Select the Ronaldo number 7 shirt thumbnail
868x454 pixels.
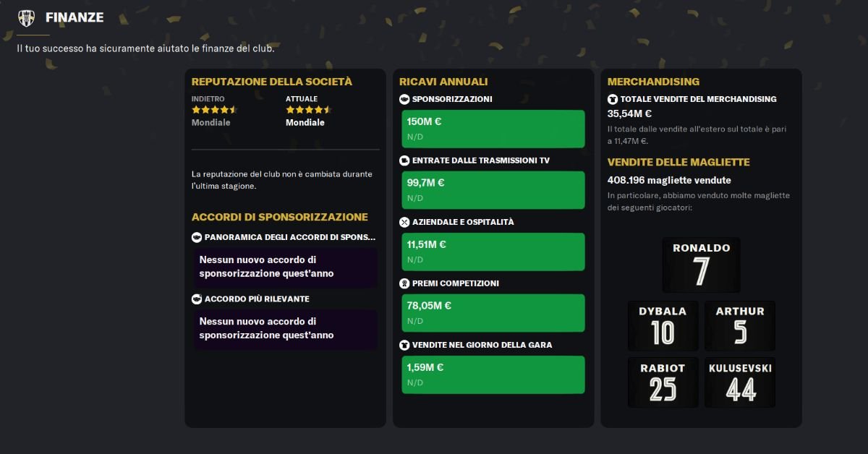700,265
